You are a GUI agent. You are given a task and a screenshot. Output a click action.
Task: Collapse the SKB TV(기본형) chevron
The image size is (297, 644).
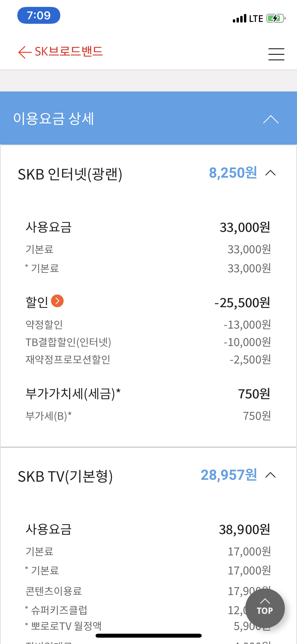(271, 475)
